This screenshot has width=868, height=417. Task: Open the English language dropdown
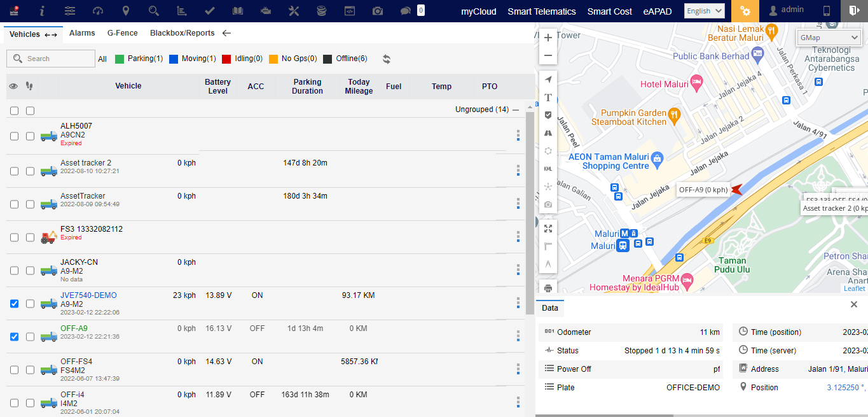[x=704, y=11]
